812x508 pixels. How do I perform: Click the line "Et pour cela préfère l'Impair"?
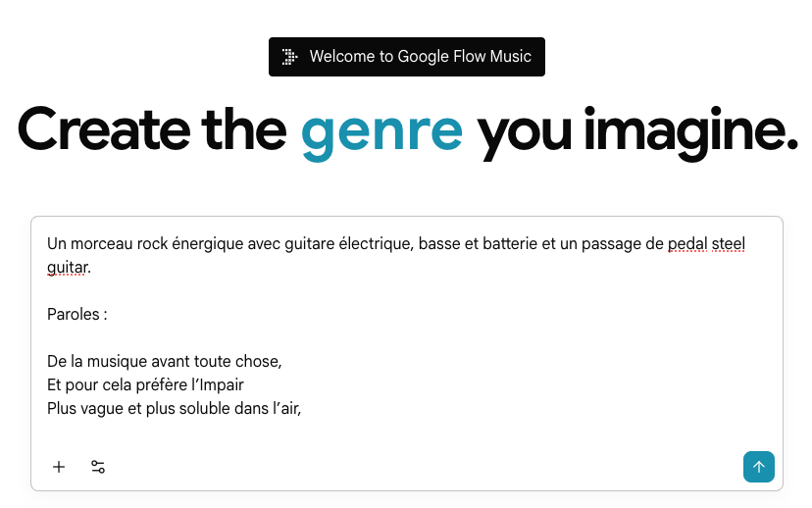point(145,384)
